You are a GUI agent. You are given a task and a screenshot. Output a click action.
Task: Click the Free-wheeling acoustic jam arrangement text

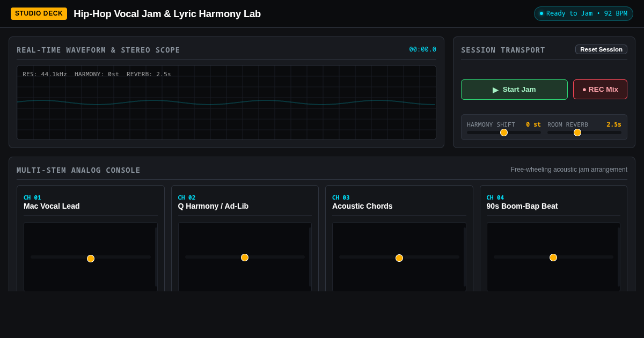[x=569, y=170]
